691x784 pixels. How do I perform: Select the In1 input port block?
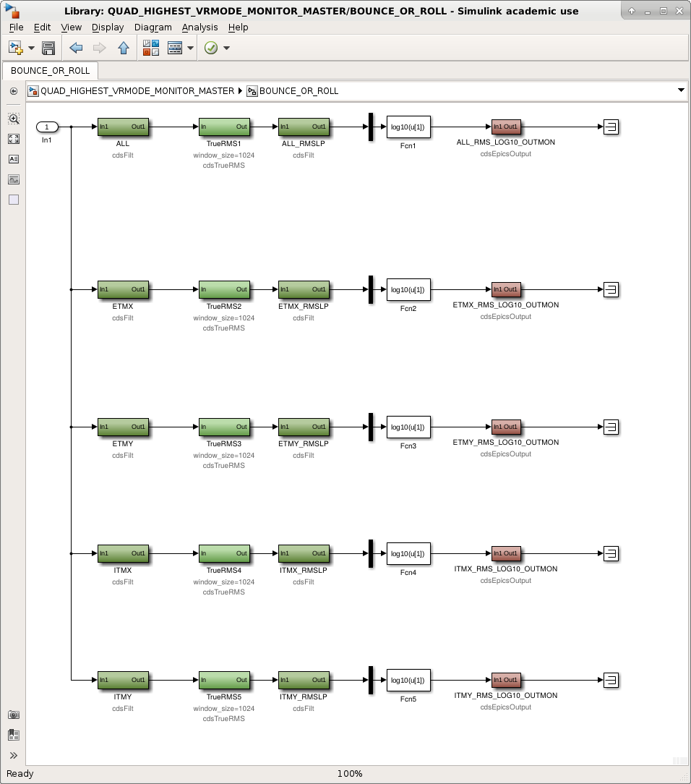coord(47,127)
